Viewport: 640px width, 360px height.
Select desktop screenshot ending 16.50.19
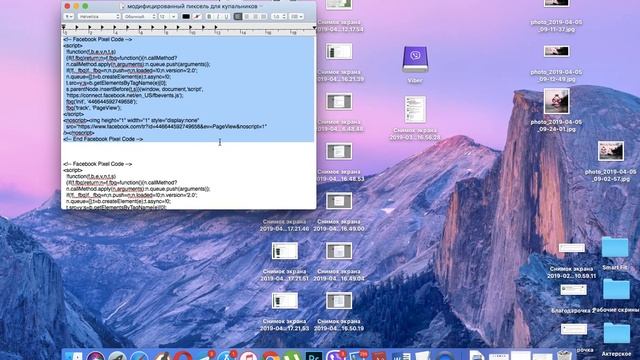click(339, 301)
